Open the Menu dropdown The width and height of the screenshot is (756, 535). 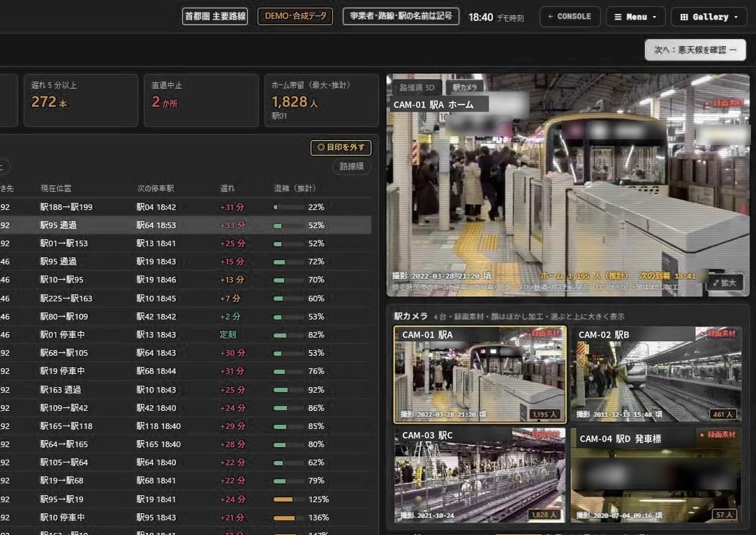tap(635, 17)
